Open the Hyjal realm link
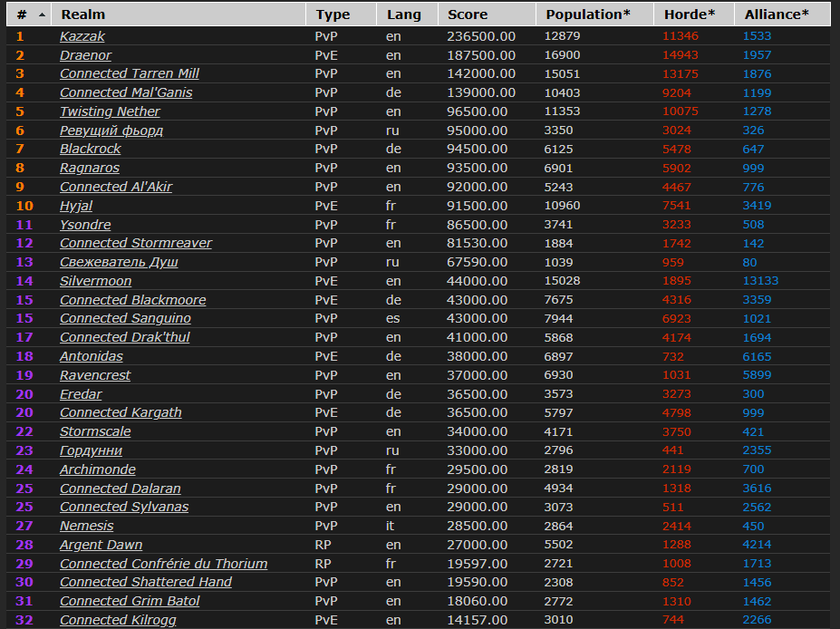The width and height of the screenshot is (840, 629). point(76,206)
